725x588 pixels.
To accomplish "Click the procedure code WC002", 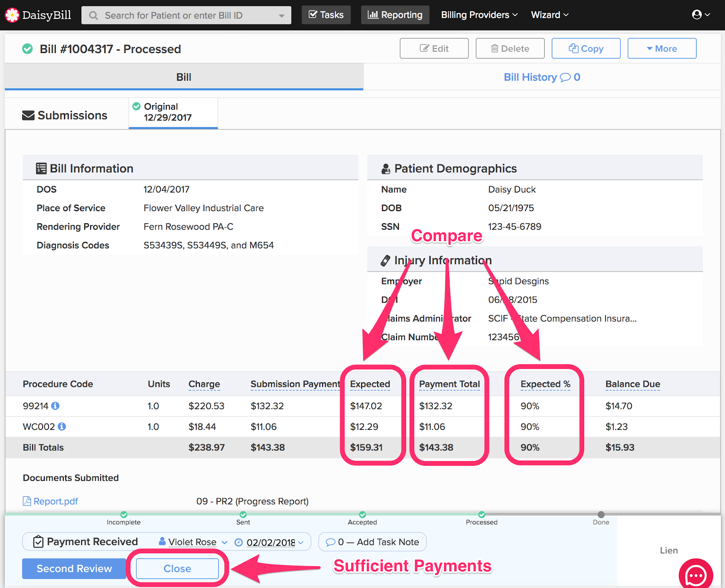I will coord(39,427).
